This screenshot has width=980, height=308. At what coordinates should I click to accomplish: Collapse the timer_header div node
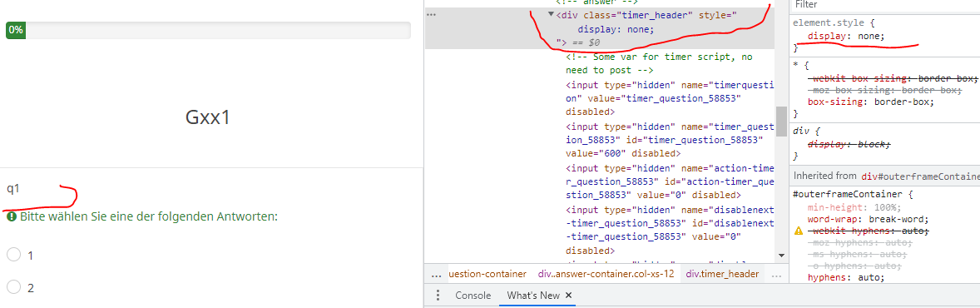[551, 15]
